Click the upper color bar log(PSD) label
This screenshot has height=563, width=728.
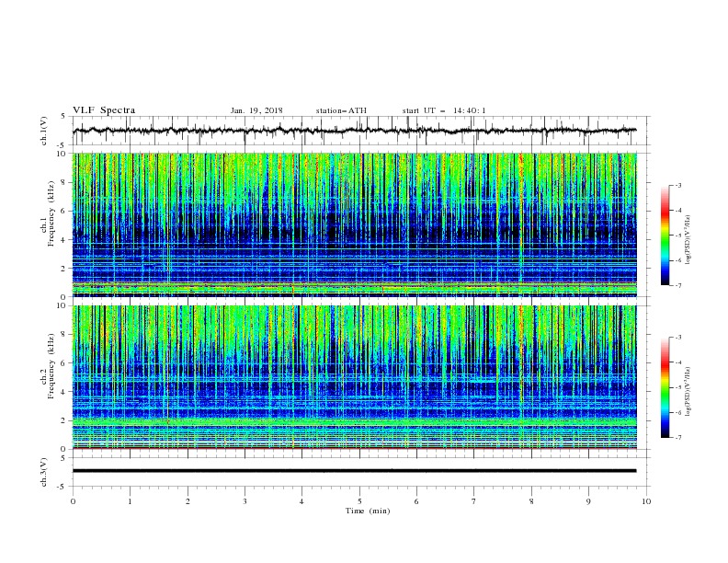(688, 240)
